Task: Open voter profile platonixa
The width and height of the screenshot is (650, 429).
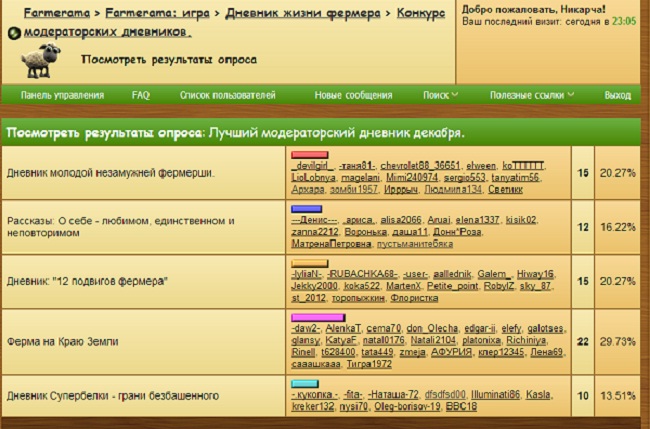Action: 481,341
